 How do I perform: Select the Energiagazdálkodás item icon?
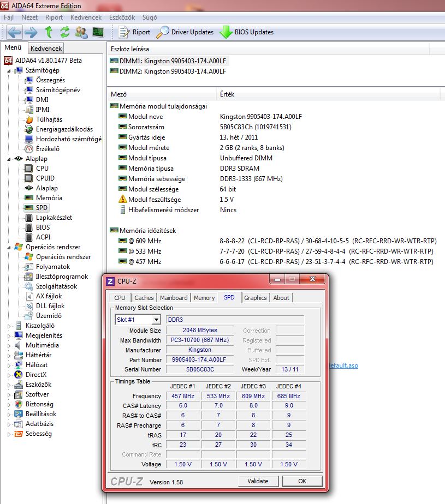(x=29, y=129)
